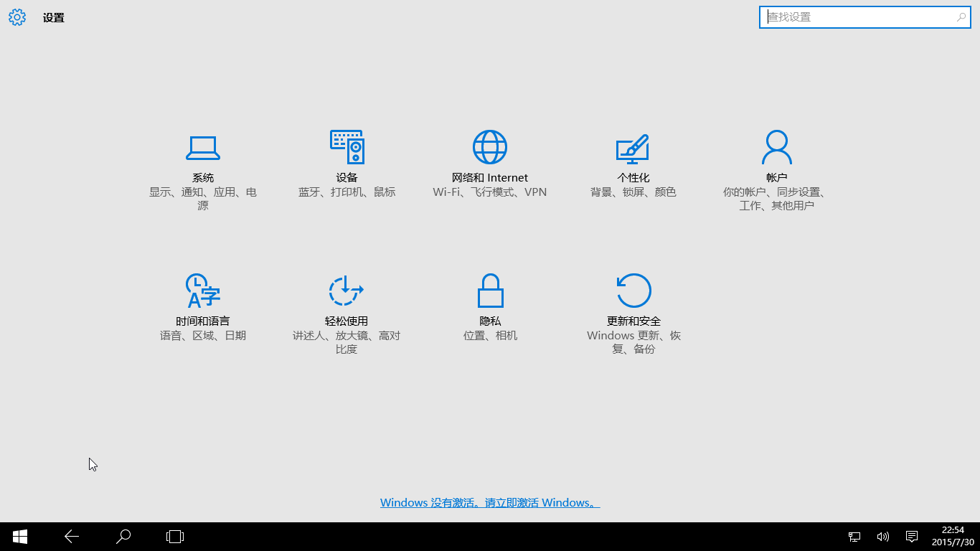Click the 系统 category label
Viewport: 980px width, 551px height.
(x=203, y=178)
